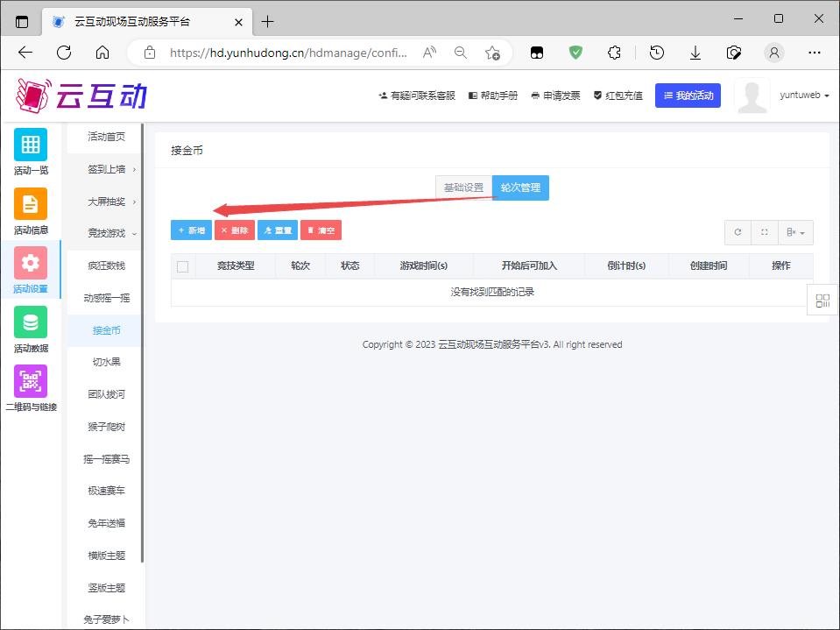Click the green shield extension icon
This screenshot has height=630, width=840.
click(575, 53)
